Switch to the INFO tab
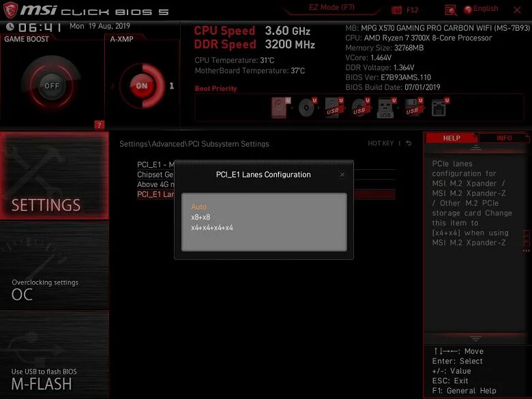Viewport: 532px width, 399px height. 504,138
